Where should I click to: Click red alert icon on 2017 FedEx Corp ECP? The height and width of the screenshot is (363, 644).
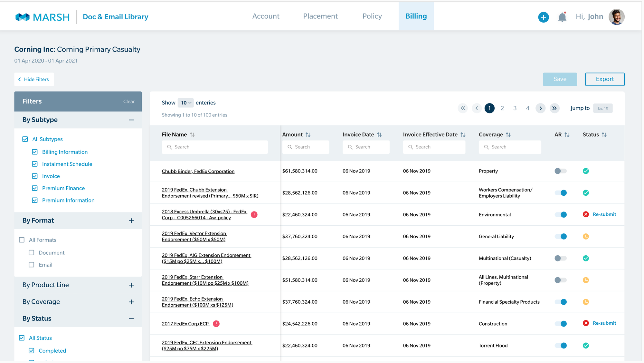(216, 324)
